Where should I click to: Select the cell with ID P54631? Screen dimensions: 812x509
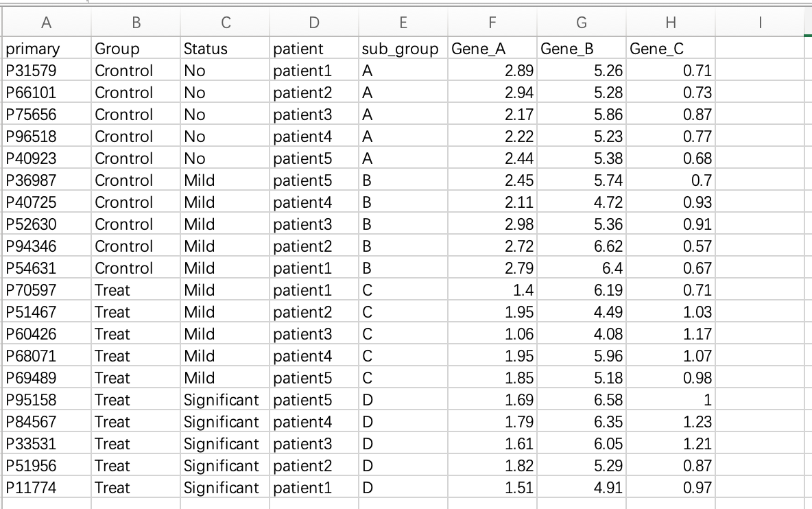pos(31,268)
